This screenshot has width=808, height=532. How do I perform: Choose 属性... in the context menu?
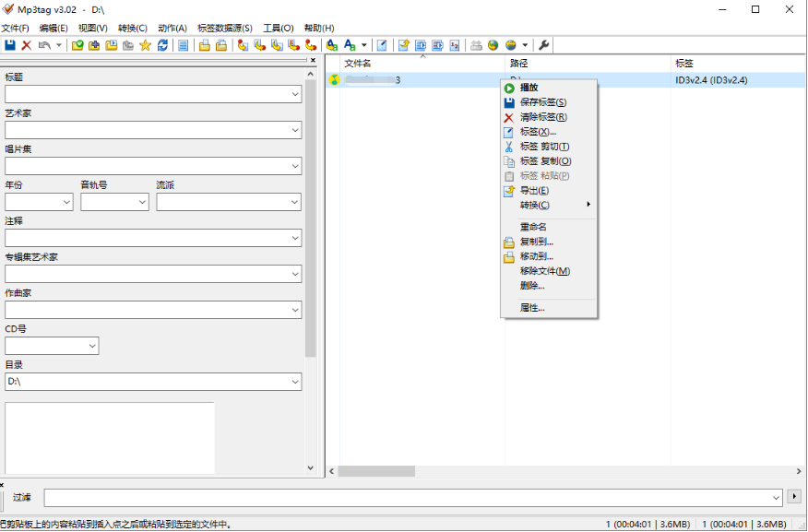[549, 308]
